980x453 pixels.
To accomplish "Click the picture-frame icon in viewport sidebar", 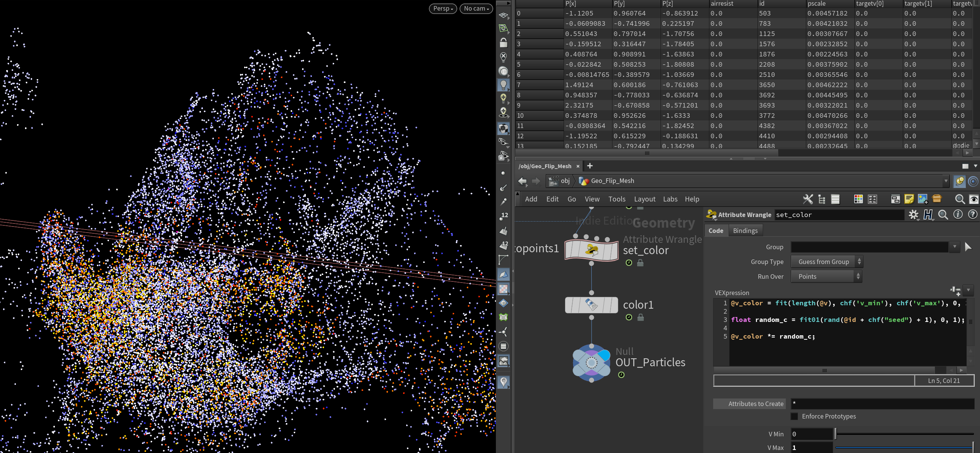I will coord(503,361).
